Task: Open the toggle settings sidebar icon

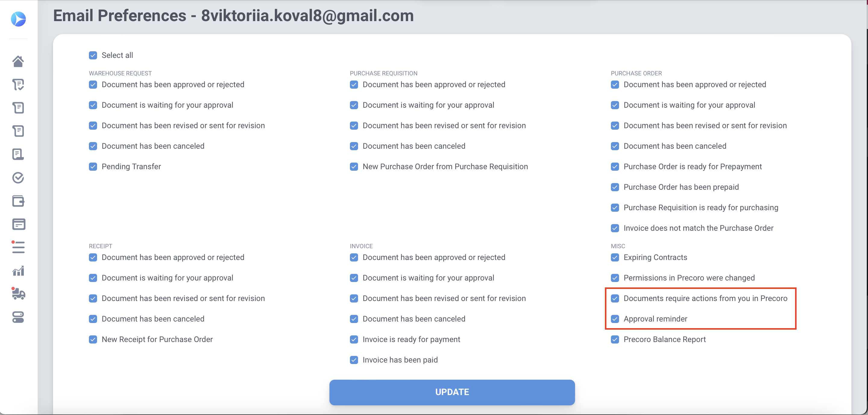Action: (x=18, y=317)
